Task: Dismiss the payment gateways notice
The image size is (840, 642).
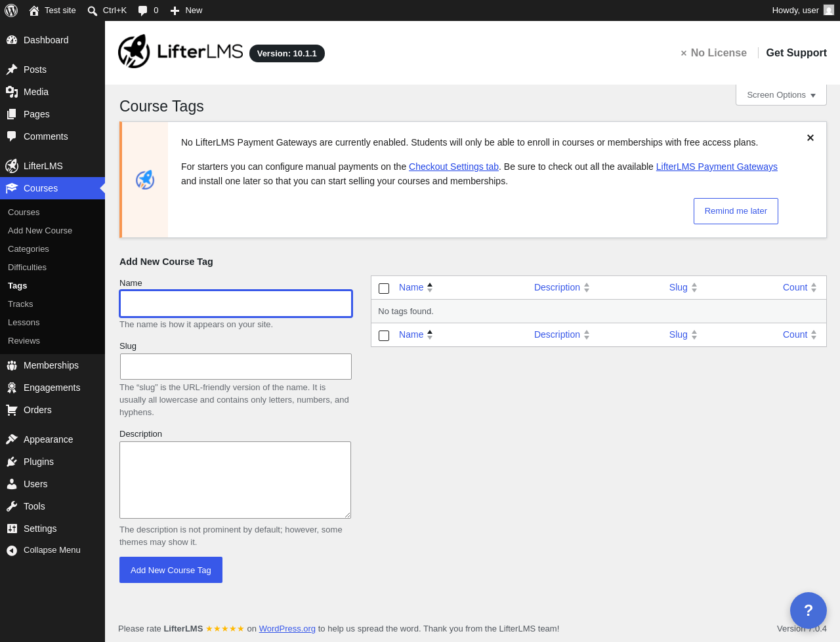Action: click(810, 138)
